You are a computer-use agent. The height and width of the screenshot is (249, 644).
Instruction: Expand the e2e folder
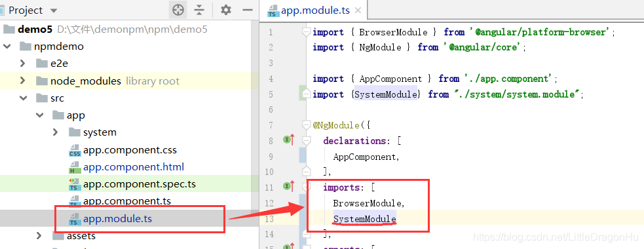[x=22, y=64]
